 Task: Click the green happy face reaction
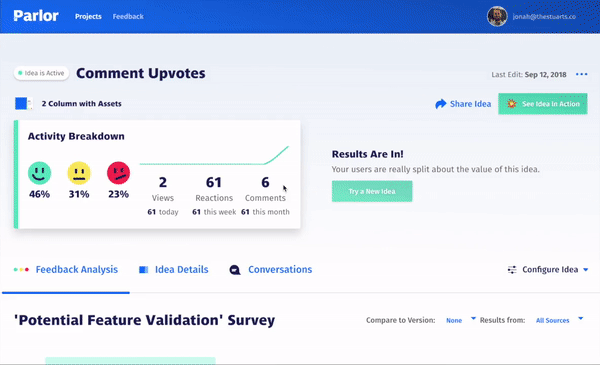point(39,173)
